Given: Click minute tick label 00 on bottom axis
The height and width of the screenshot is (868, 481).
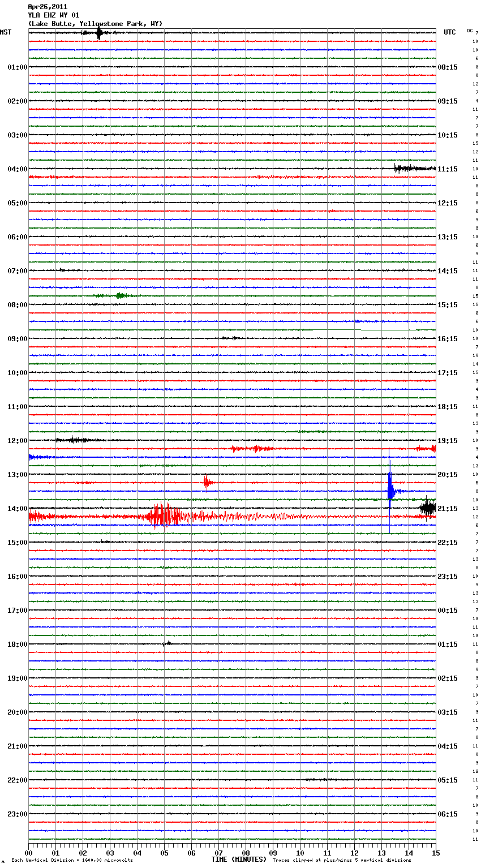Looking at the screenshot, I should click(x=28, y=853).
